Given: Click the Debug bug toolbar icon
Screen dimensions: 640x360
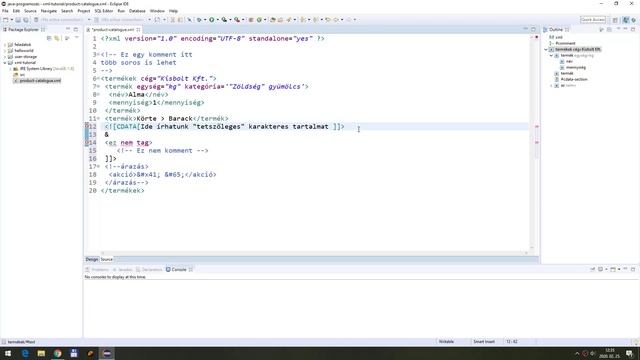Looking at the screenshot, I should click(x=199, y=20).
